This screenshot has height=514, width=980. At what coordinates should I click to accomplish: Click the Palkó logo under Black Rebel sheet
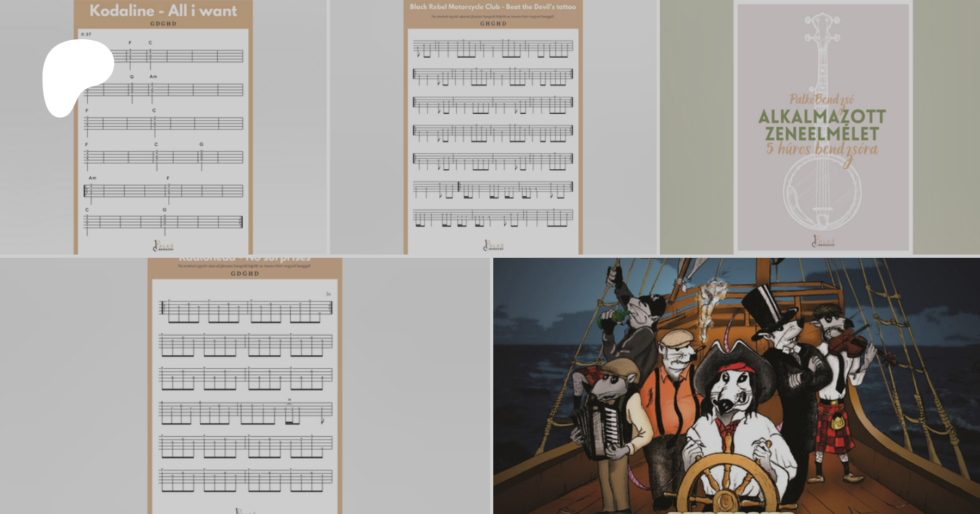pos(494,246)
